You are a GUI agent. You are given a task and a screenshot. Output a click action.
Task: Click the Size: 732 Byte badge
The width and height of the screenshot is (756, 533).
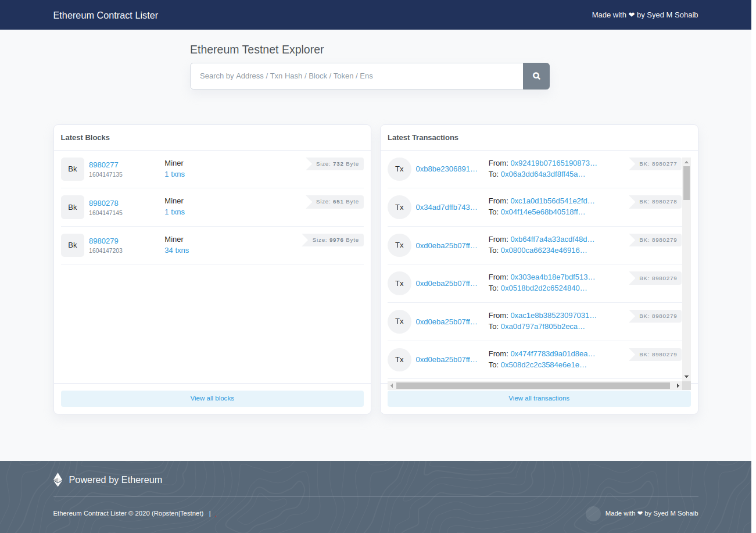click(x=335, y=164)
